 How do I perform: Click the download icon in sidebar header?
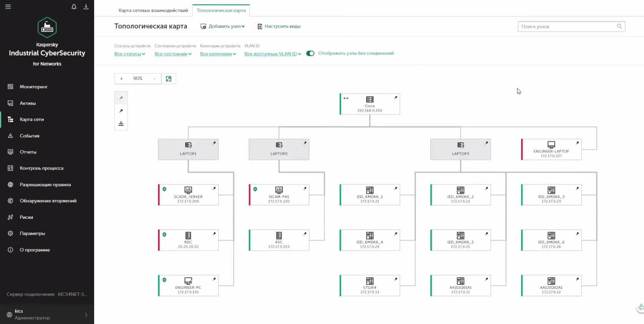(86, 7)
